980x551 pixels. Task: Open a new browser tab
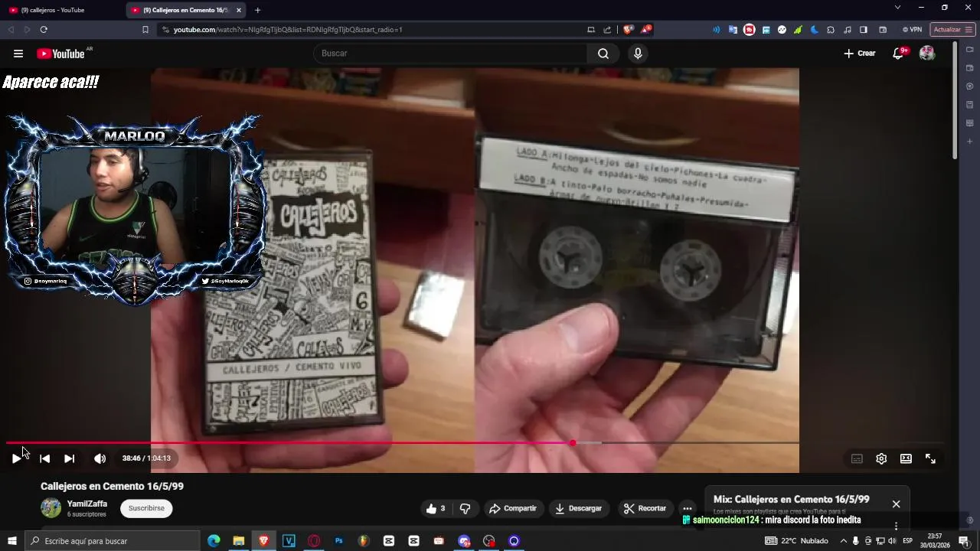257,10
